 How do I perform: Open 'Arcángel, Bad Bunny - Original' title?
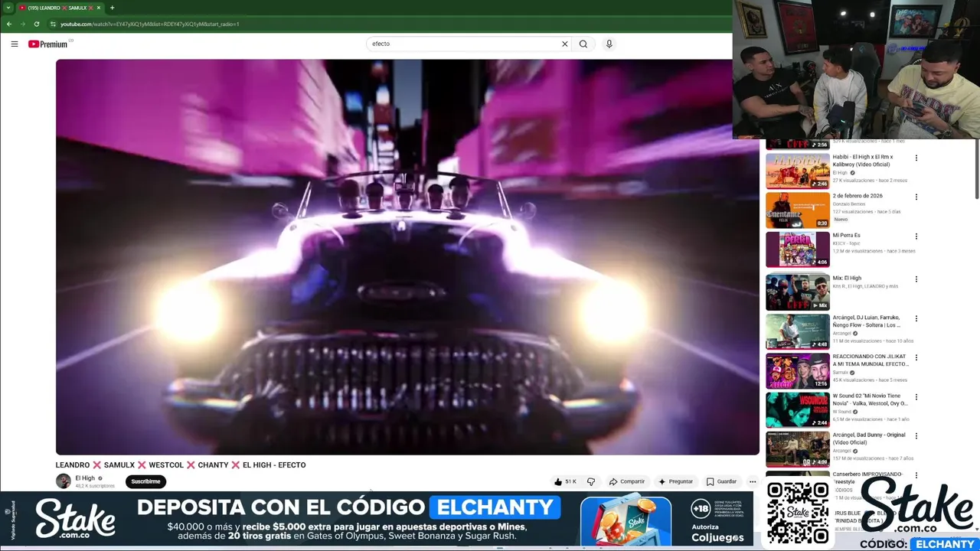click(x=870, y=439)
